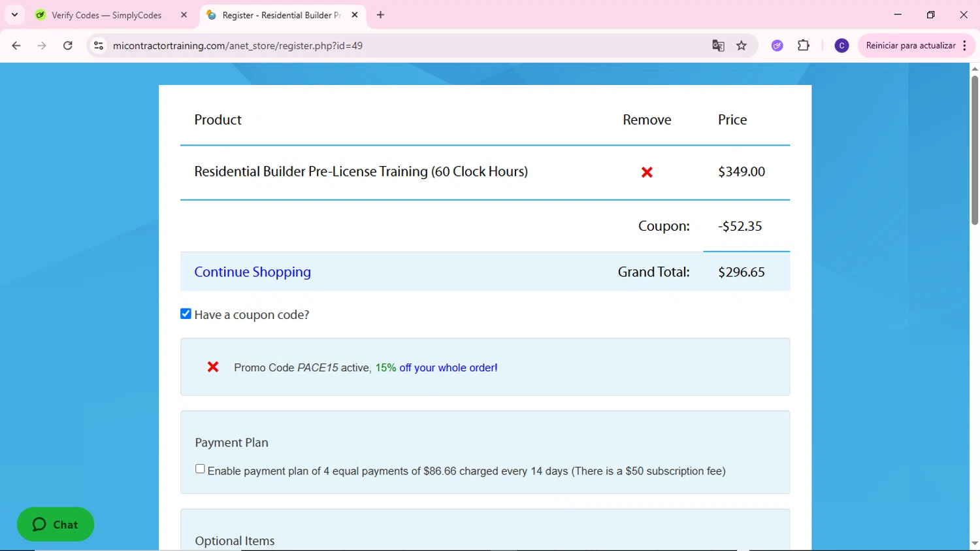Open the purple SimplyCodes extension icon

coord(777,46)
